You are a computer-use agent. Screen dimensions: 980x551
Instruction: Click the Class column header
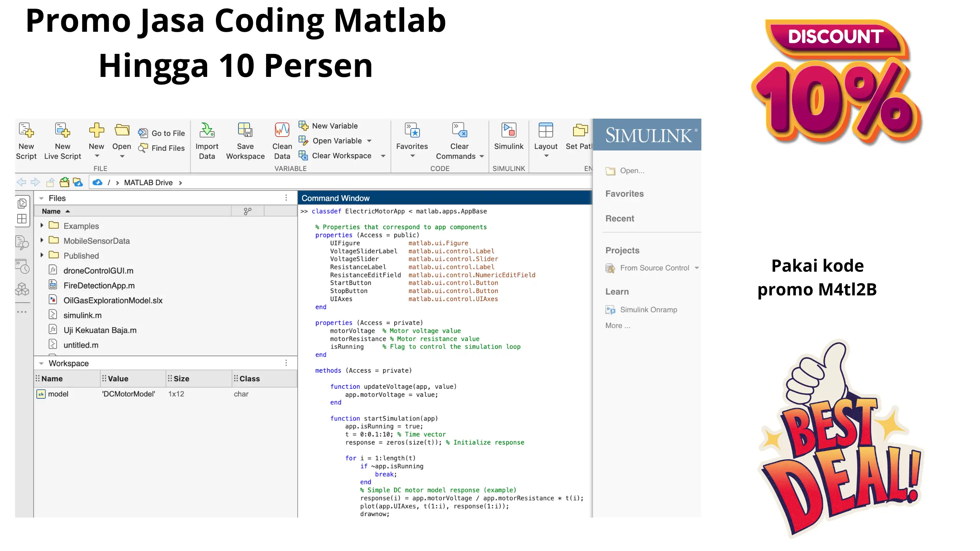click(x=265, y=379)
